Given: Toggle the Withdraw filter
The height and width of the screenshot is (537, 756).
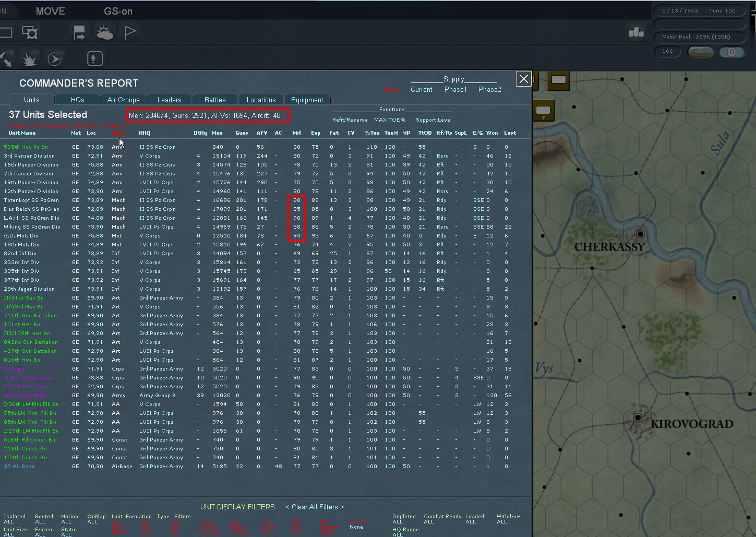Looking at the screenshot, I should coord(508,519).
